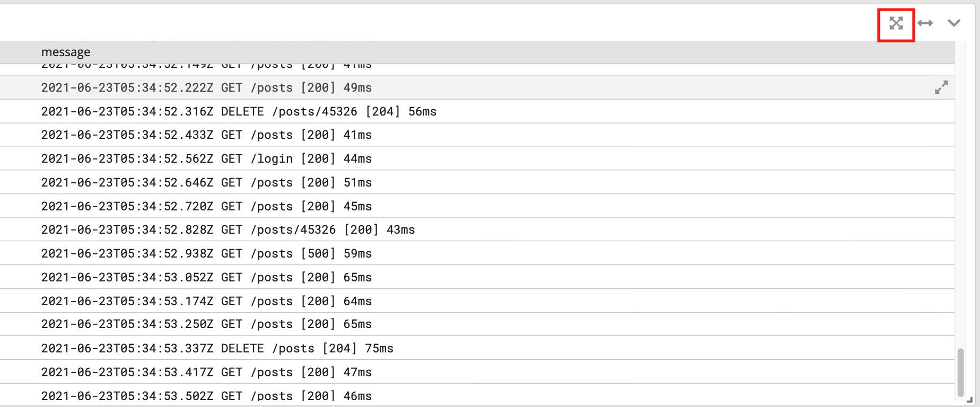Click the message column header
This screenshot has width=980, height=407.
(x=66, y=52)
